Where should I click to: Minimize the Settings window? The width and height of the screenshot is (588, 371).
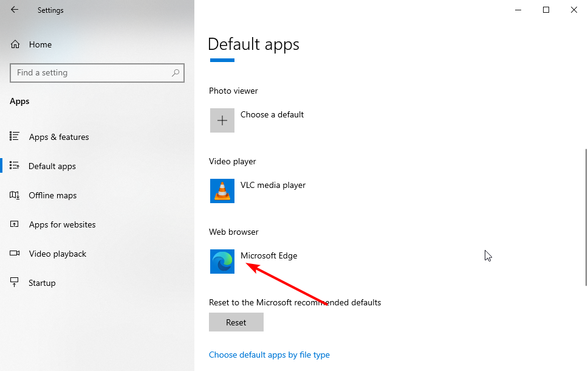(x=518, y=10)
